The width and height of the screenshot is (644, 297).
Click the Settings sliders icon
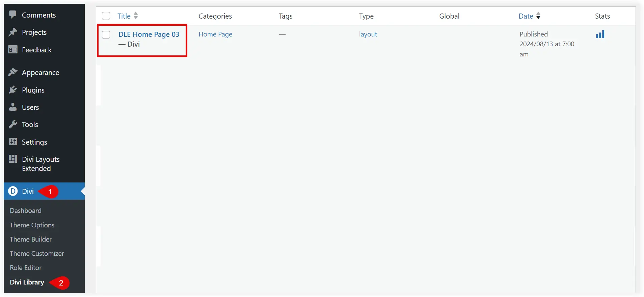[x=13, y=142]
